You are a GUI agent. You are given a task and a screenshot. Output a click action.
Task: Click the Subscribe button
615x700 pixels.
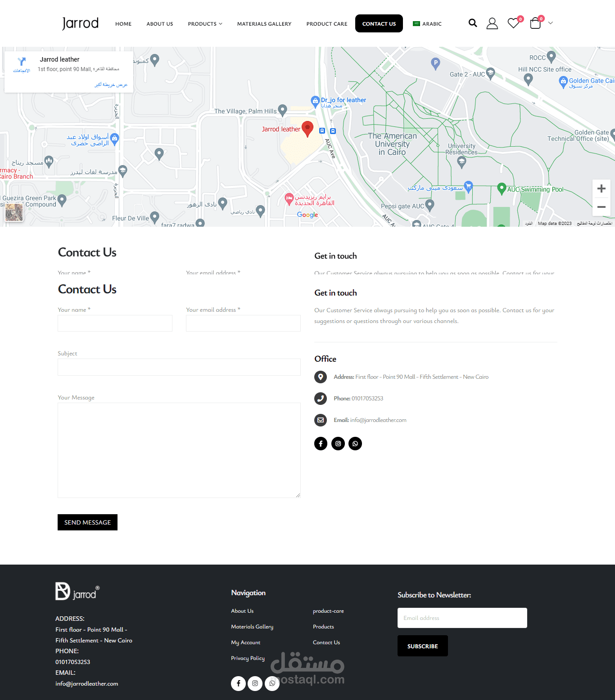pyautogui.click(x=423, y=646)
